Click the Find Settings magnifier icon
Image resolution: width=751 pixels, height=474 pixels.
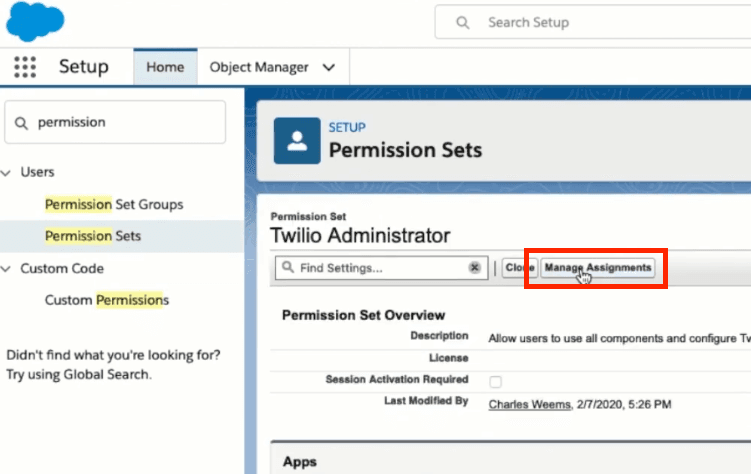click(x=288, y=267)
